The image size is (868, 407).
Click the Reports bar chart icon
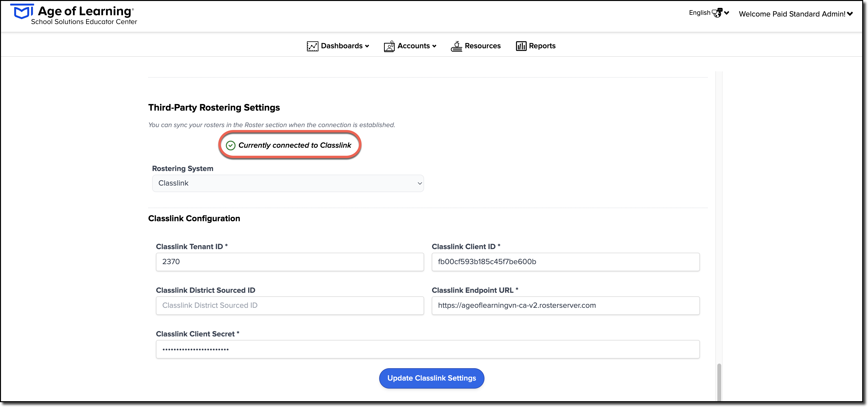(x=521, y=46)
